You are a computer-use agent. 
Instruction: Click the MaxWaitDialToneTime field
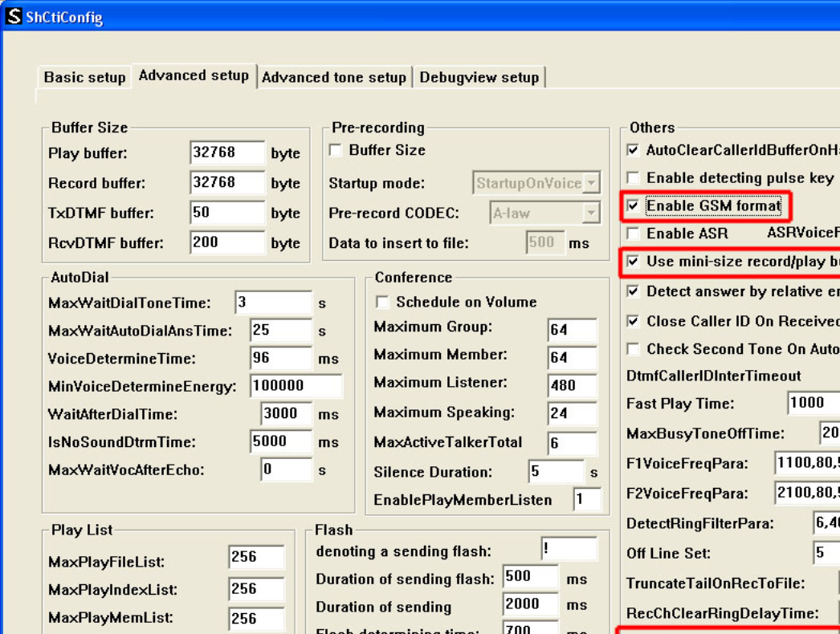click(273, 303)
